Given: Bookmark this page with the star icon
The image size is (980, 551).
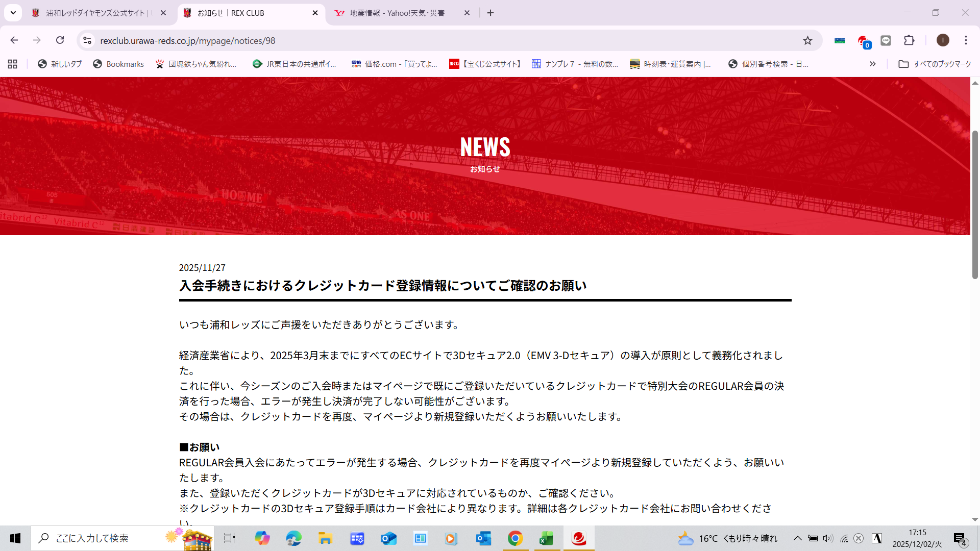Looking at the screenshot, I should (807, 40).
